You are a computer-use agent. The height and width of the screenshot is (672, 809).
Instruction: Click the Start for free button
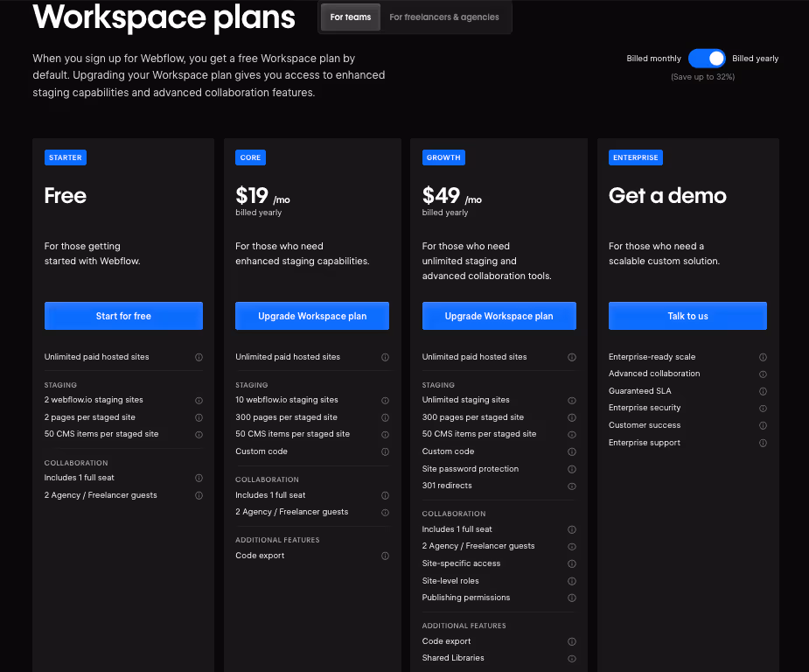[x=123, y=316]
